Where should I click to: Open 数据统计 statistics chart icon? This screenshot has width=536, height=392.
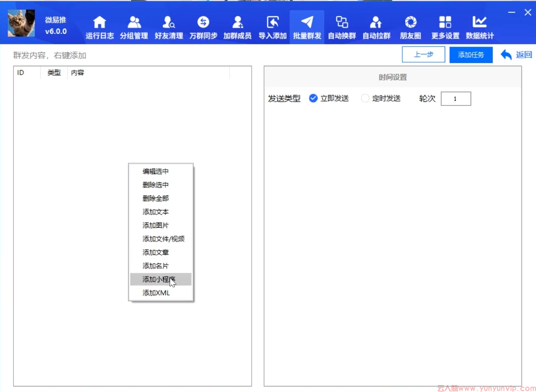479,22
